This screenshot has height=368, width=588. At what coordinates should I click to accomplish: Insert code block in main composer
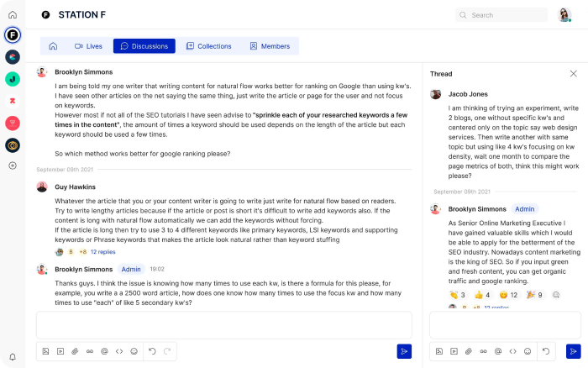(x=119, y=351)
